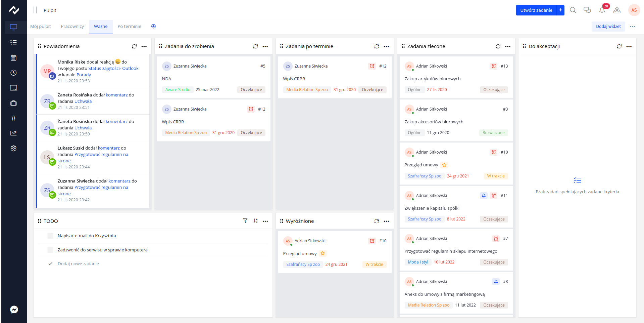Viewport: 644px width, 323px height.
Task: Open dashboard more options next to Dodaj widżet
Action: click(633, 27)
